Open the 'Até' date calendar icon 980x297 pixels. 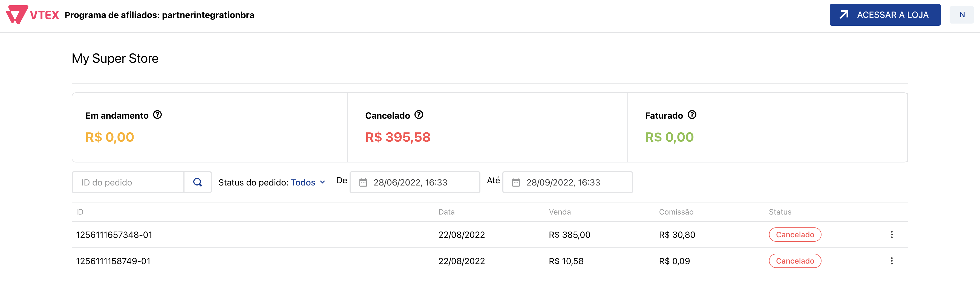[515, 182]
